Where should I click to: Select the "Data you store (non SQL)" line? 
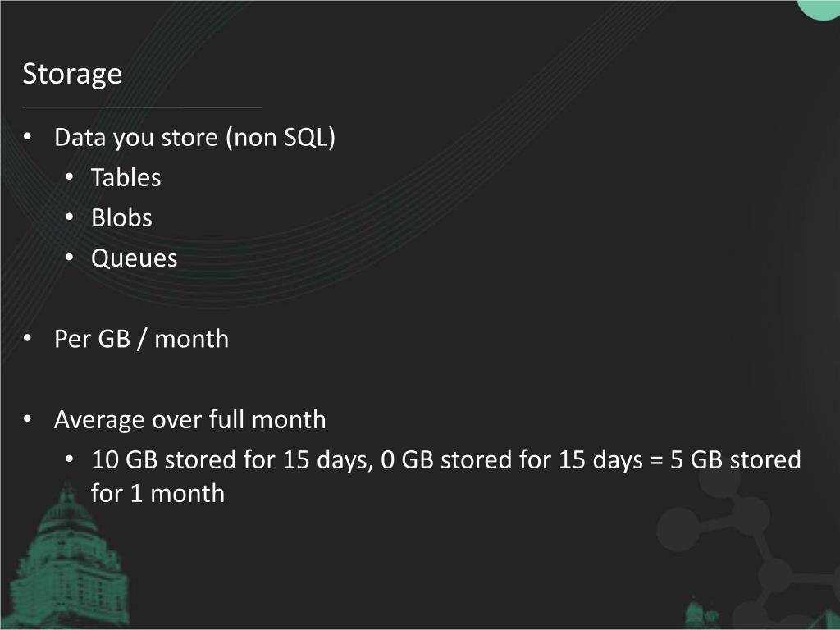point(194,137)
